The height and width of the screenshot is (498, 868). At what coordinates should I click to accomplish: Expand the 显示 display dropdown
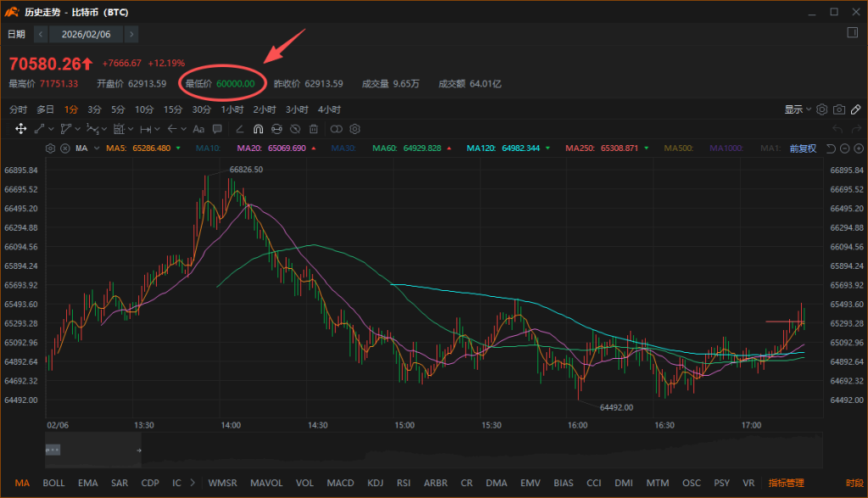point(798,109)
